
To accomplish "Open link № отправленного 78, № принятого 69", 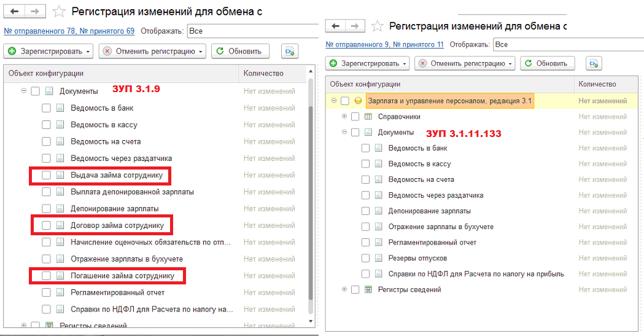I will point(69,31).
